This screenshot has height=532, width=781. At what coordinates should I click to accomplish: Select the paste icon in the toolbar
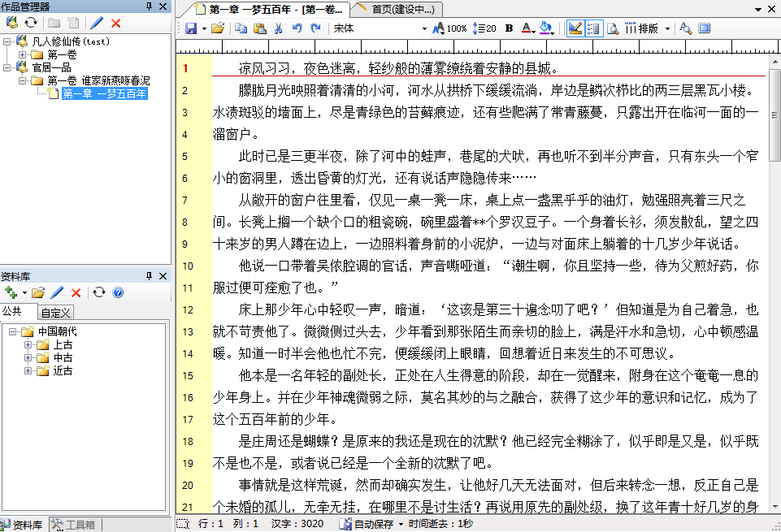pyautogui.click(x=259, y=28)
